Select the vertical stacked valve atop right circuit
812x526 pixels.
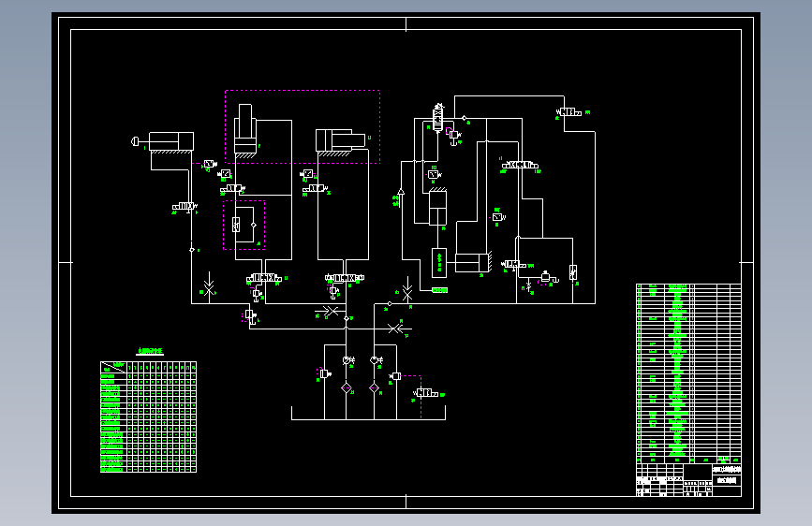[x=438, y=118]
